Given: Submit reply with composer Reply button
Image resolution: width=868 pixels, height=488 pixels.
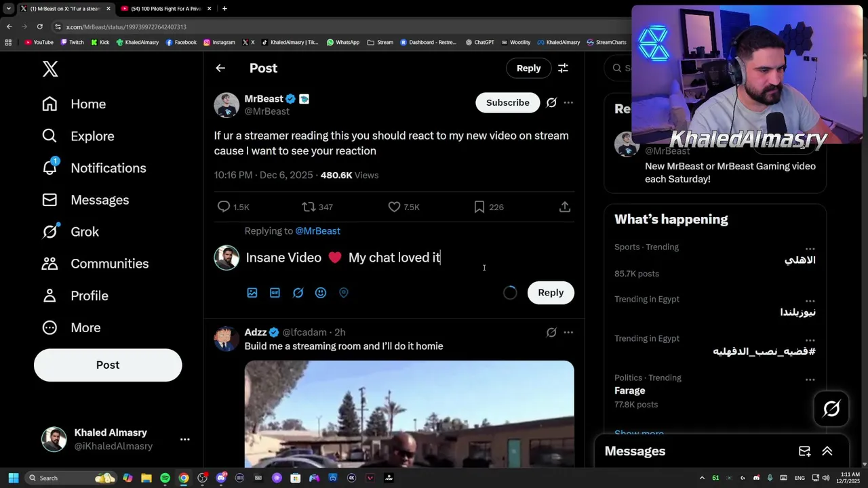Looking at the screenshot, I should click(x=551, y=293).
